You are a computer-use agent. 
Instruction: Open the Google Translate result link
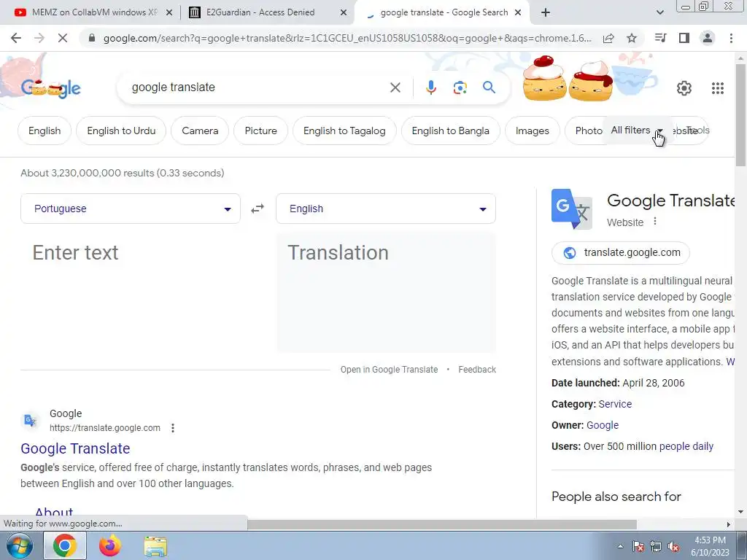tap(75, 448)
